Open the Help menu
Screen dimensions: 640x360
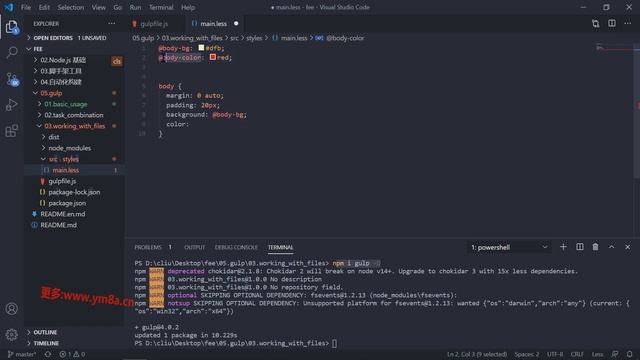[x=188, y=7]
